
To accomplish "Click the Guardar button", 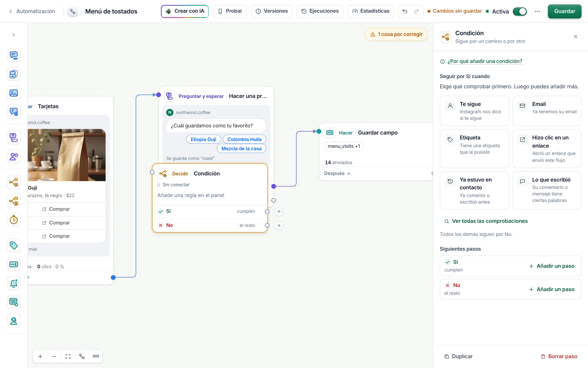I will (x=565, y=11).
